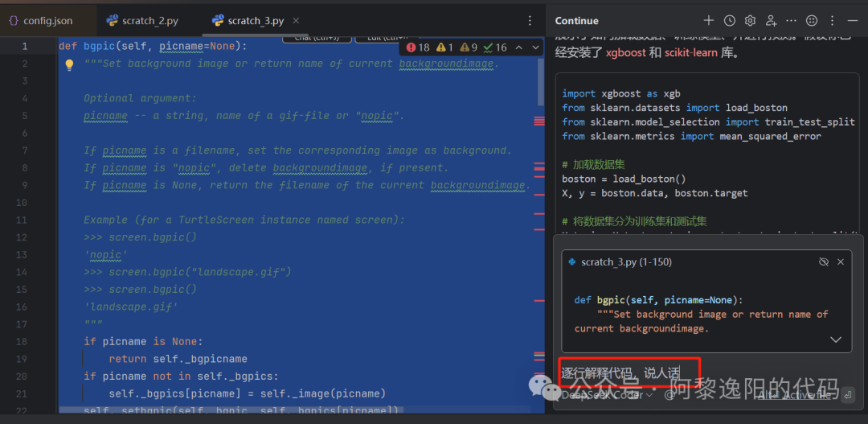The width and height of the screenshot is (868, 424).
Task: Remove the scratch_3.py context item
Action: click(841, 262)
